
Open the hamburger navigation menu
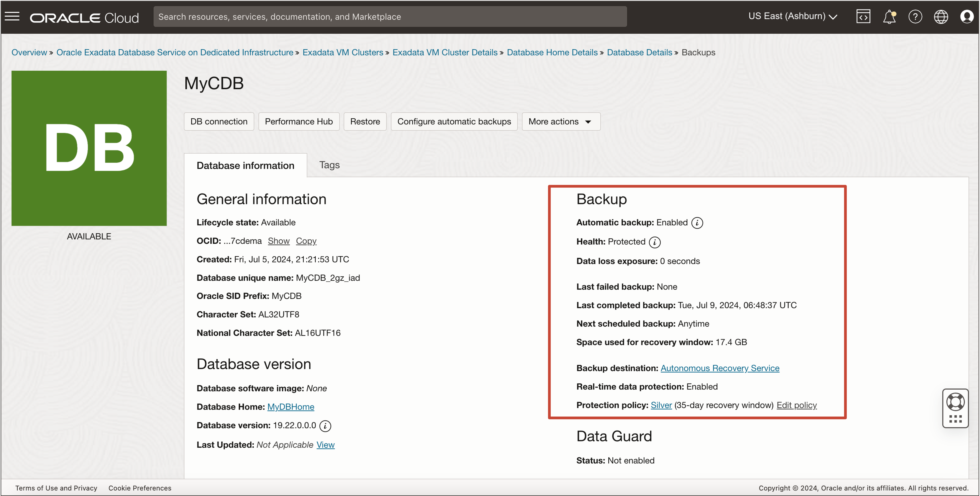point(12,16)
